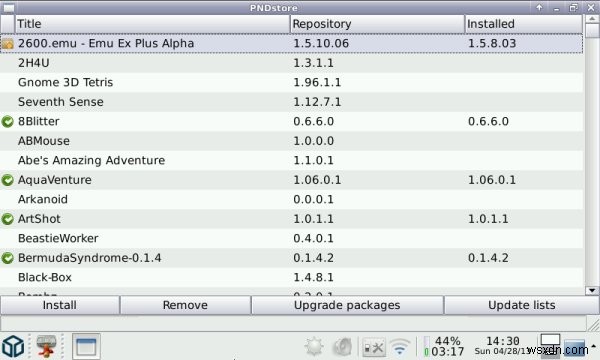Open the brightness sun tray icon
Screen dimensions: 600x360
[x=315, y=347]
